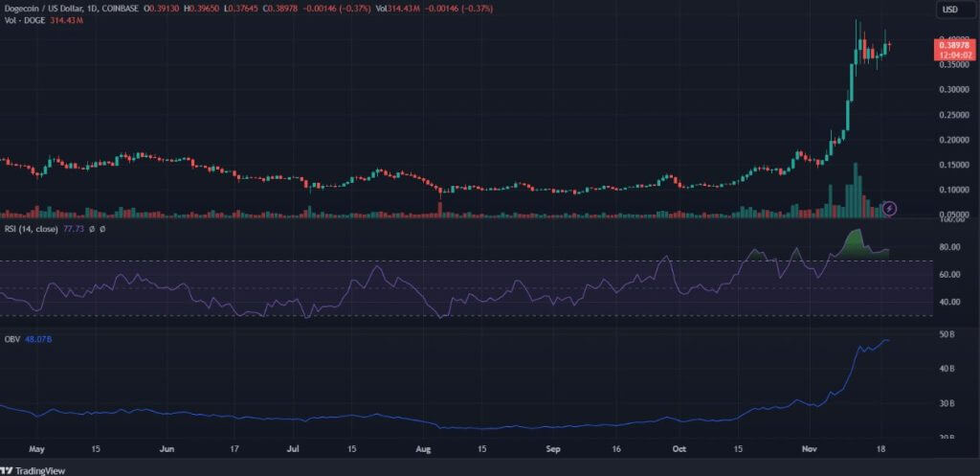Click the Jun label on time axis
Viewport: 980px width, 476px height.
point(167,449)
